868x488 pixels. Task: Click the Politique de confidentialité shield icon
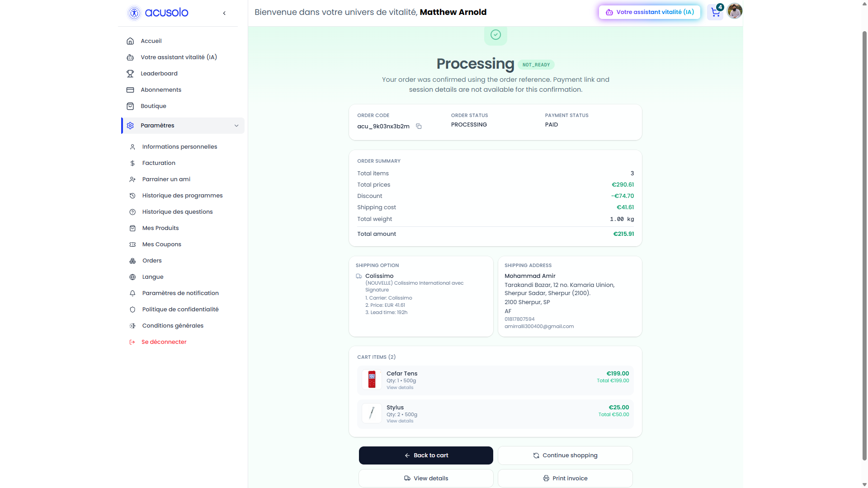[132, 310]
